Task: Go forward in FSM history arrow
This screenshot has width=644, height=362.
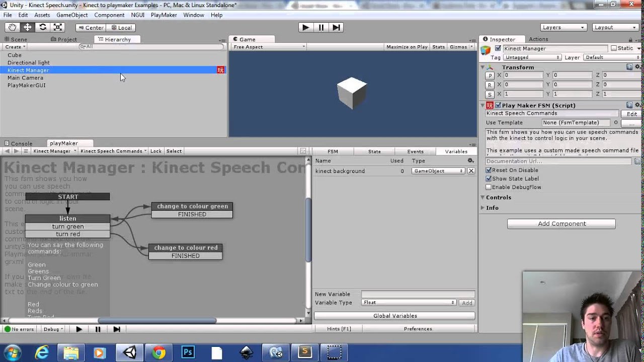Action: coord(16,151)
